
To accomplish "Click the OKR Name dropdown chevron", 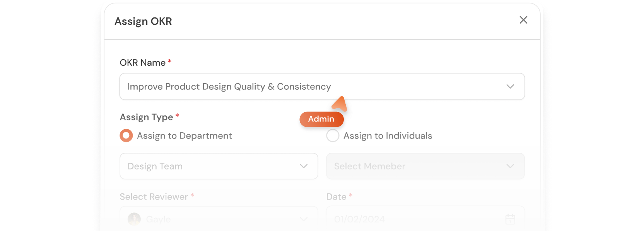I will point(510,86).
